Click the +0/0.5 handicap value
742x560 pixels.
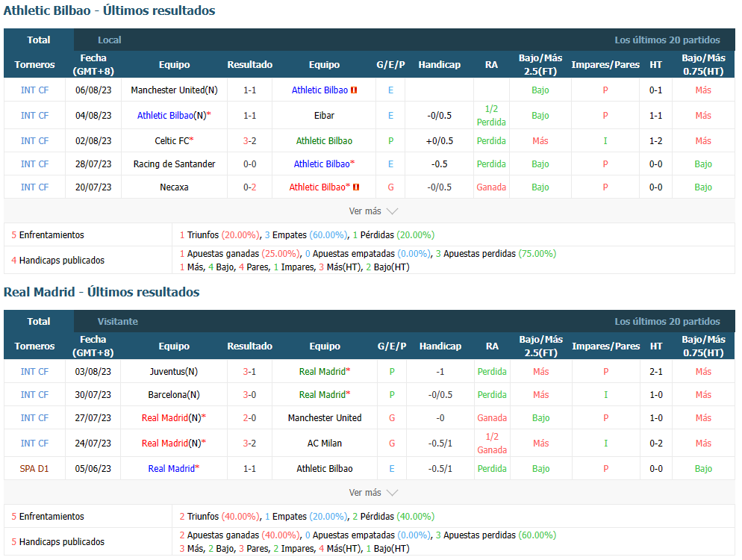coord(440,140)
